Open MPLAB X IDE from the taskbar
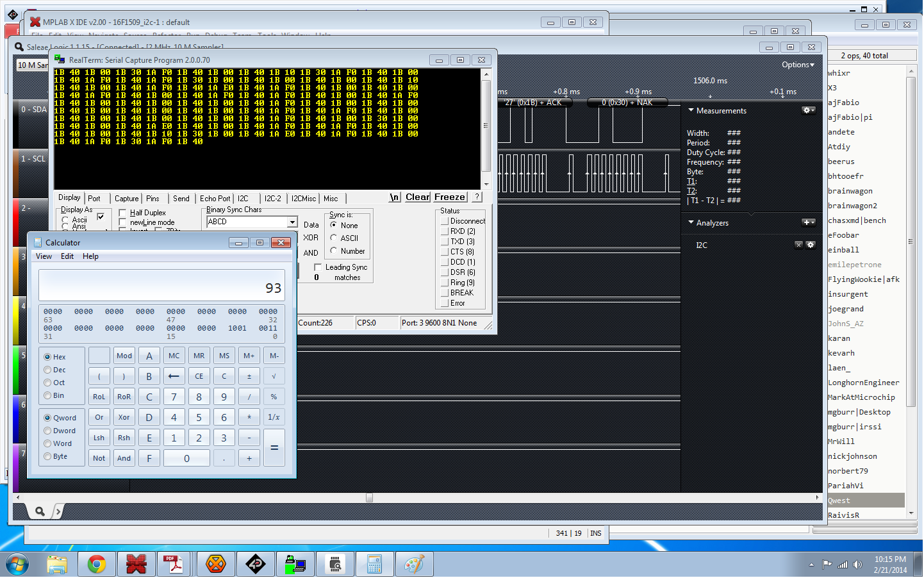This screenshot has width=924, height=578. 136,564
